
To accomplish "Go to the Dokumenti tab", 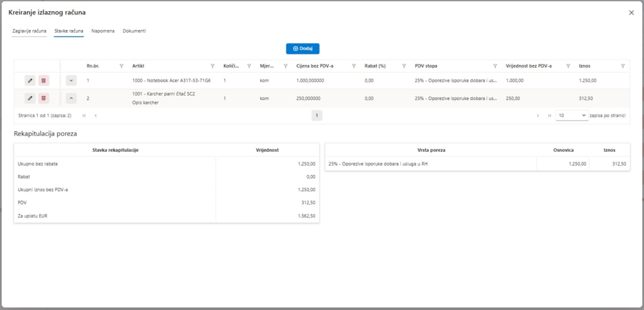I will (x=134, y=31).
